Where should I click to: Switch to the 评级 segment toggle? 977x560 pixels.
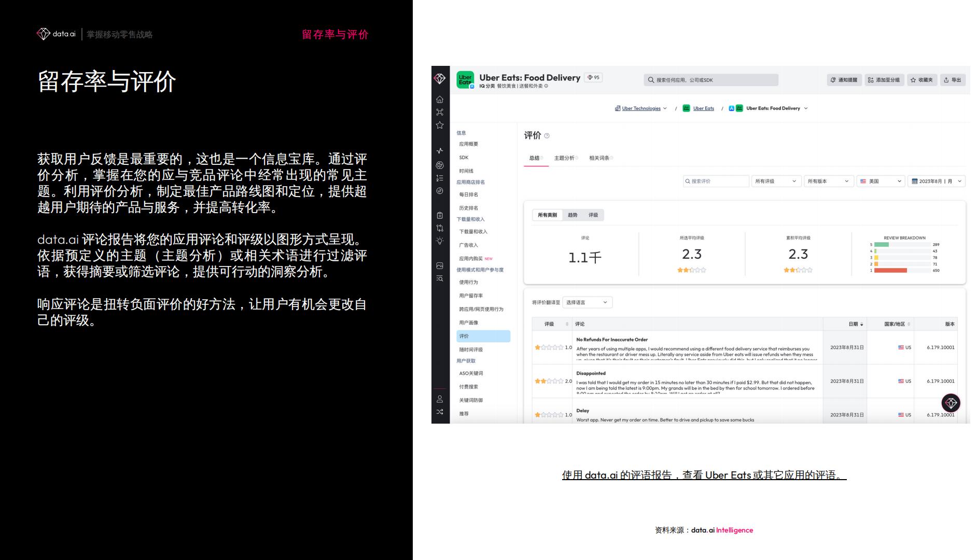point(593,215)
